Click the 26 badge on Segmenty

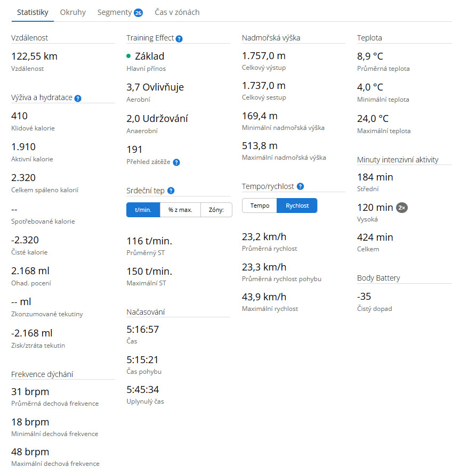click(x=139, y=13)
